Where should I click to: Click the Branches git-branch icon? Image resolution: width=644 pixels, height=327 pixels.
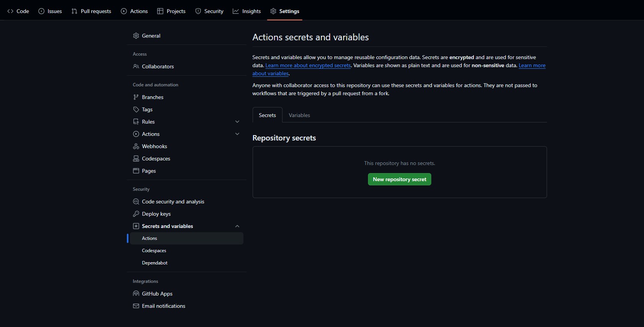(136, 97)
